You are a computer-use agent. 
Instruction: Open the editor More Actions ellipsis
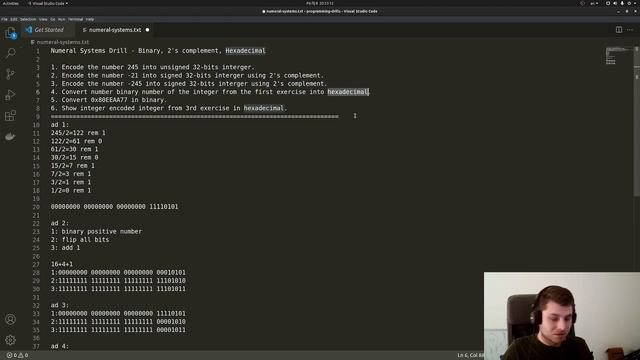click(630, 30)
